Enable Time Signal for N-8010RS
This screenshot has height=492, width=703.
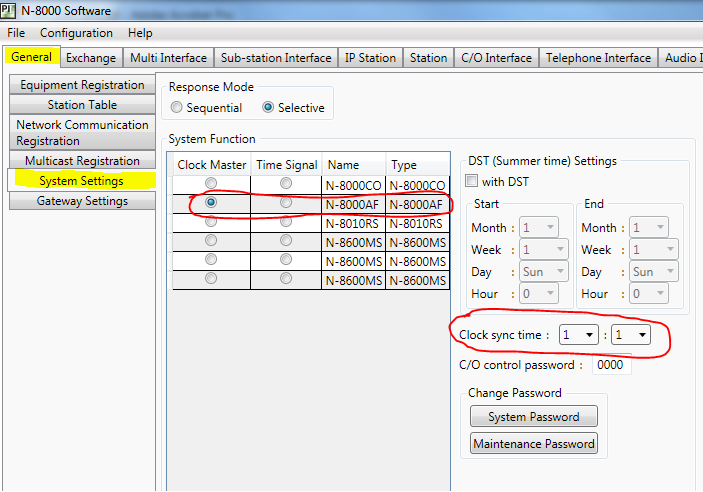pos(286,222)
